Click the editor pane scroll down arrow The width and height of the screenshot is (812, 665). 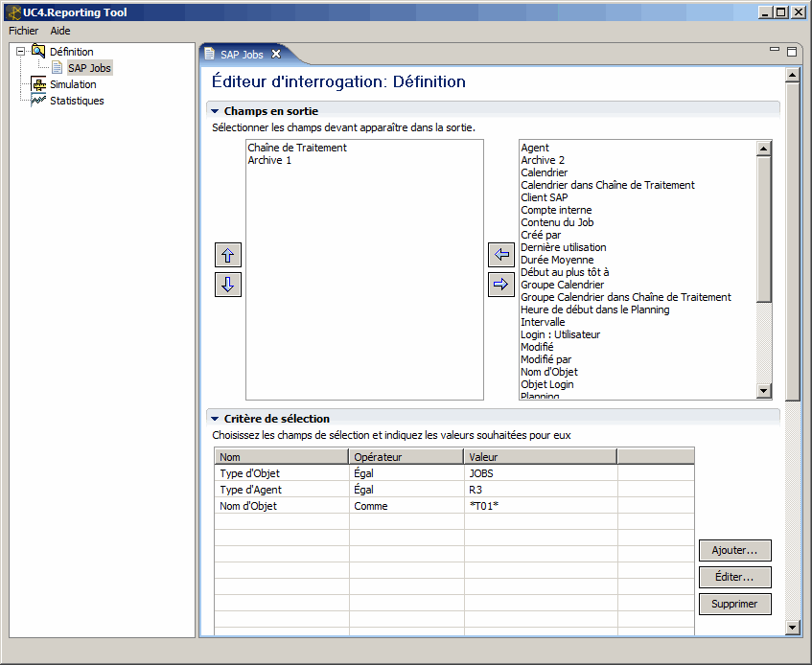(x=792, y=628)
